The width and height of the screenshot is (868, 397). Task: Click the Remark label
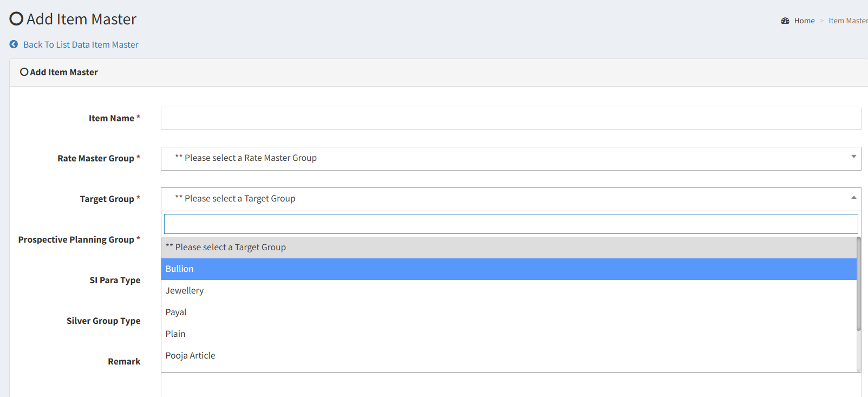point(124,361)
